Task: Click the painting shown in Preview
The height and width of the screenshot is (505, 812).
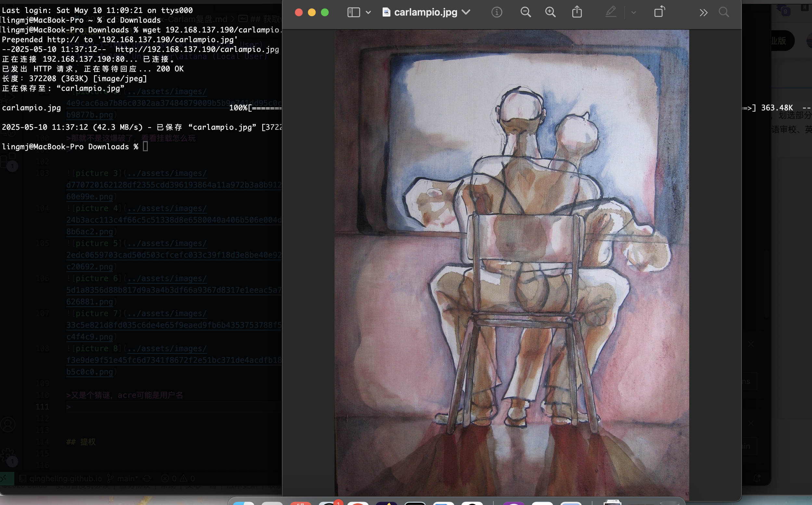Action: pyautogui.click(x=512, y=263)
